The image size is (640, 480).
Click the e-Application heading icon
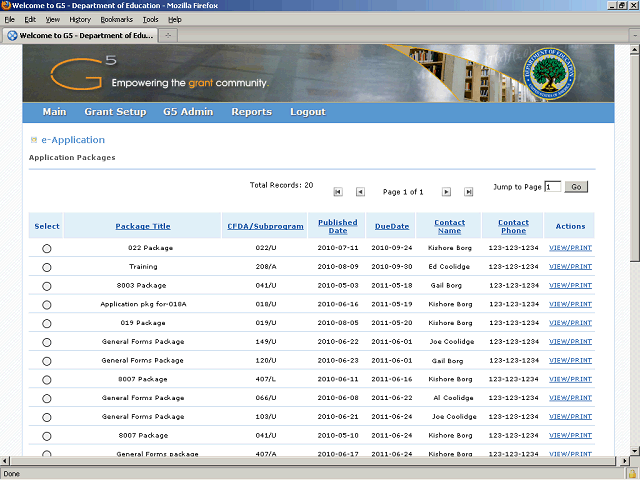point(34,141)
